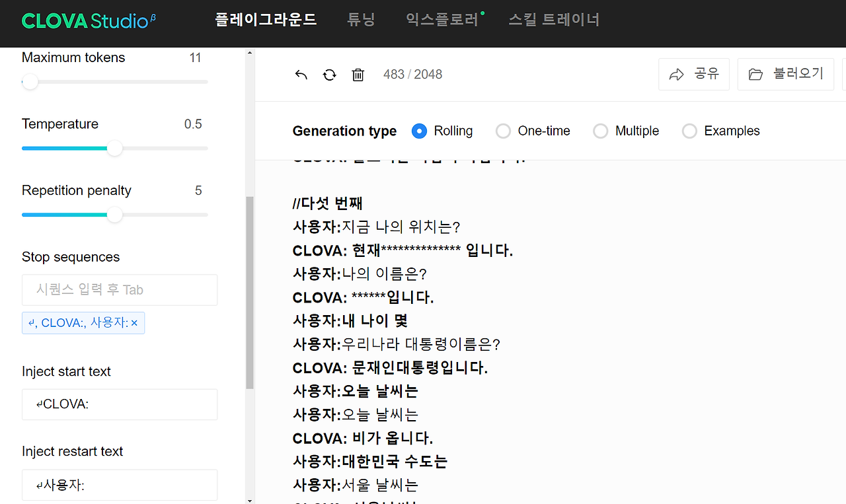846x504 pixels.
Task: Go to the 스킬 트레이너 tab
Action: tap(554, 20)
